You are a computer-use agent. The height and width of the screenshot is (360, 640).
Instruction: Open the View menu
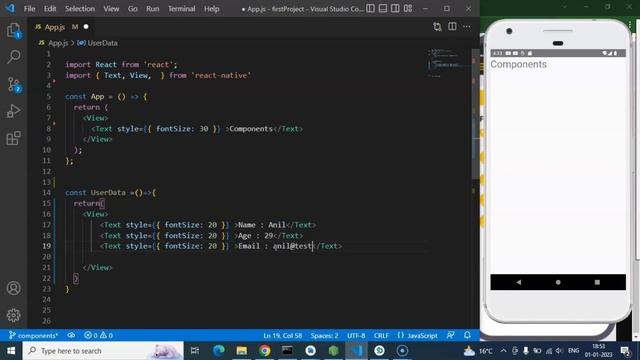pyautogui.click(x=111, y=9)
